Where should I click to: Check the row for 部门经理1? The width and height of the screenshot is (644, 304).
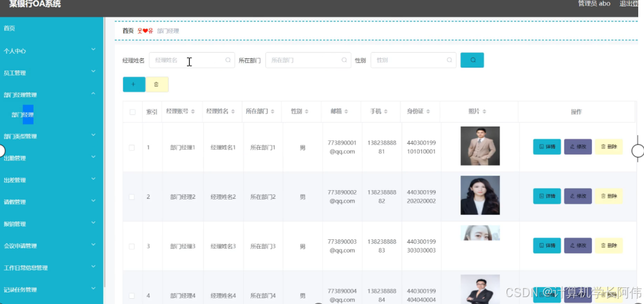tap(132, 148)
